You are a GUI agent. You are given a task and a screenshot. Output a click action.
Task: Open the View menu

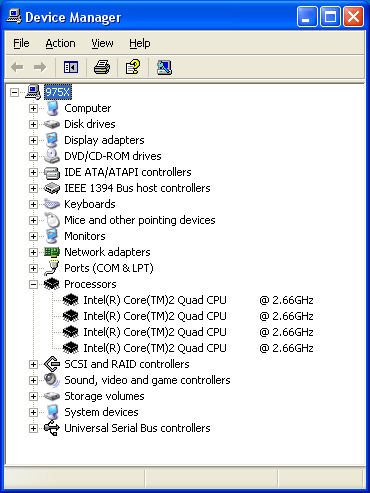pyautogui.click(x=102, y=43)
